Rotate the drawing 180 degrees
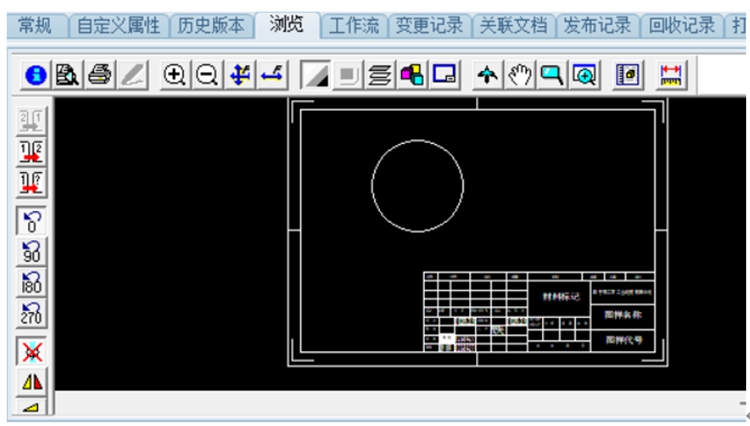This screenshot has height=426, width=750. [x=32, y=282]
